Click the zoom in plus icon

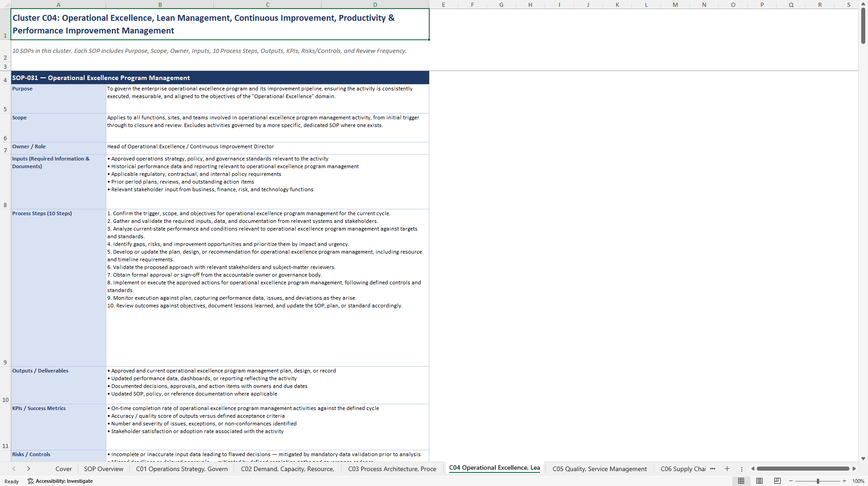point(844,481)
